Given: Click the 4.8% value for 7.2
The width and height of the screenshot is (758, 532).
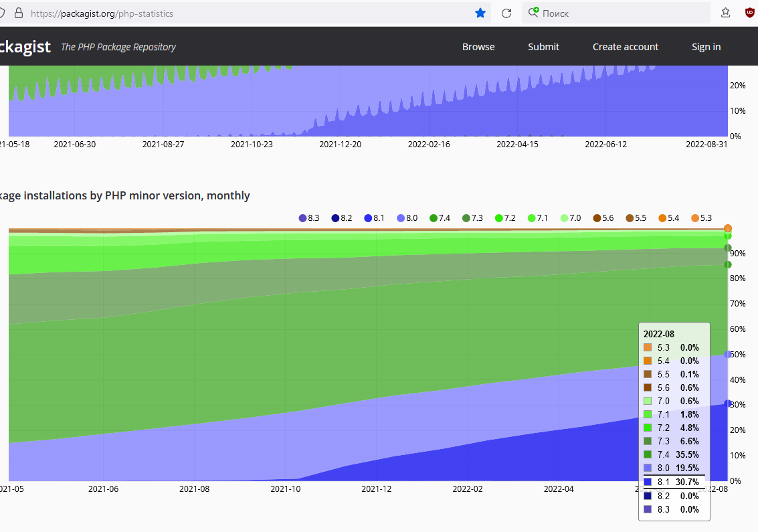Looking at the screenshot, I should point(690,428).
